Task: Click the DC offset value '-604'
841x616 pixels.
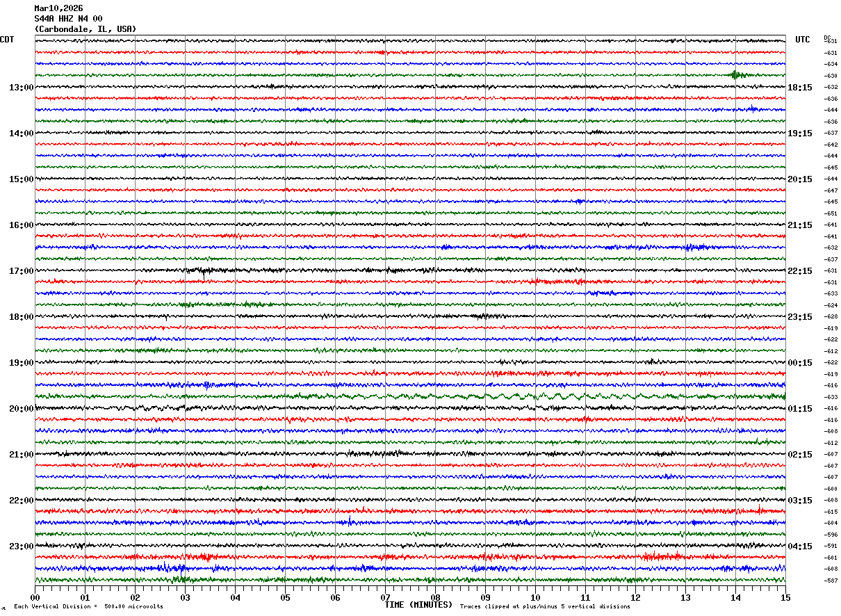Action: click(x=831, y=523)
